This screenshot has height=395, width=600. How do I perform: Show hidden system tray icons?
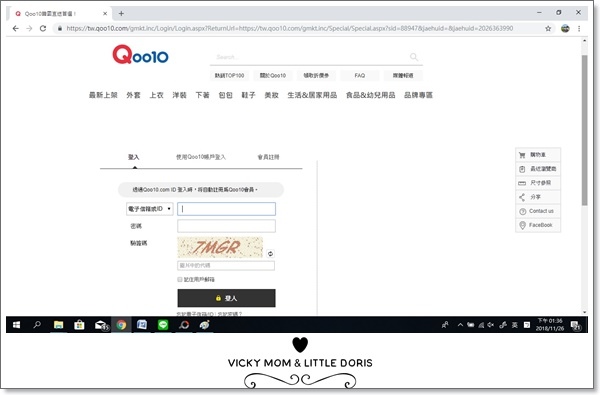460,325
